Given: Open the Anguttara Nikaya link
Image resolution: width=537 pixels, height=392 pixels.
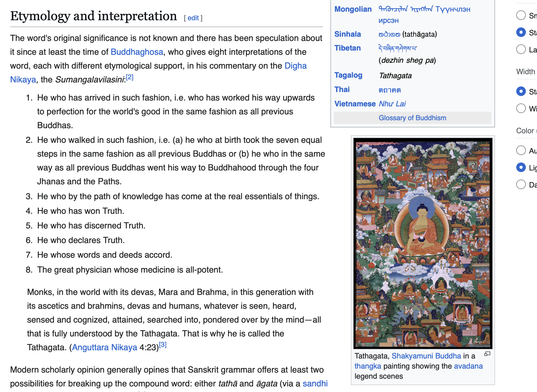Looking at the screenshot, I should pos(104,347).
